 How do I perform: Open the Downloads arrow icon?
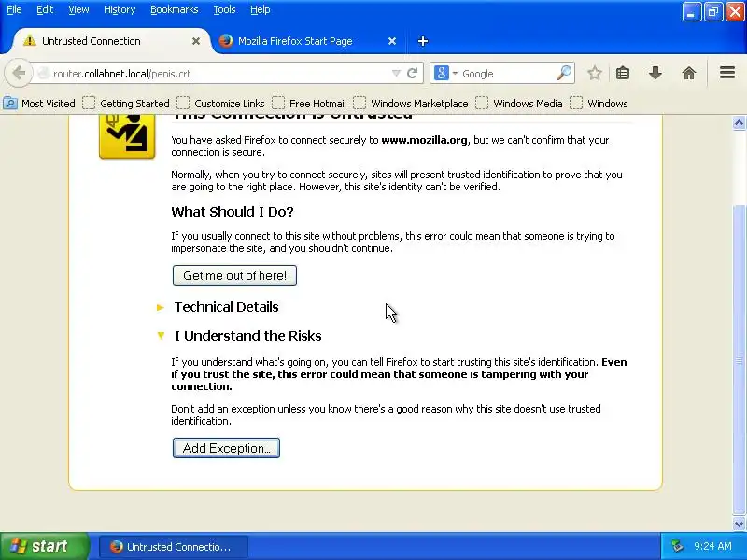(655, 74)
